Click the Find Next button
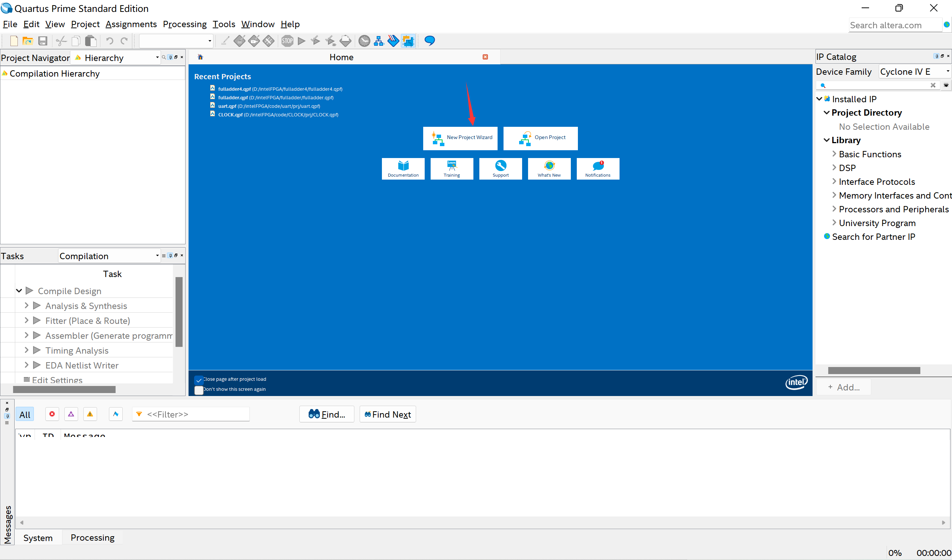 (387, 414)
